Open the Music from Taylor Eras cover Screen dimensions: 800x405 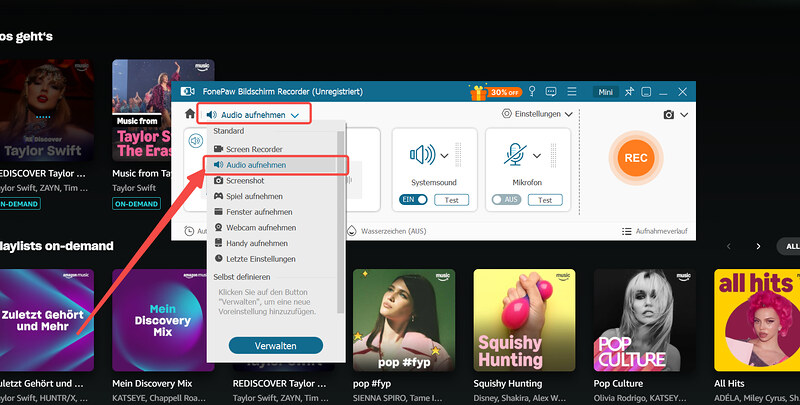(142, 110)
